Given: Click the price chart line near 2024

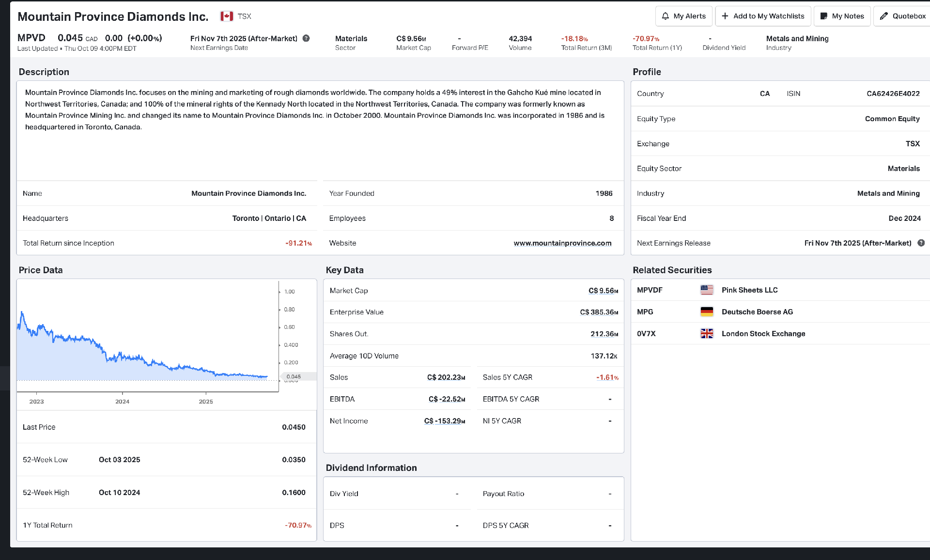Looking at the screenshot, I should pos(123,358).
